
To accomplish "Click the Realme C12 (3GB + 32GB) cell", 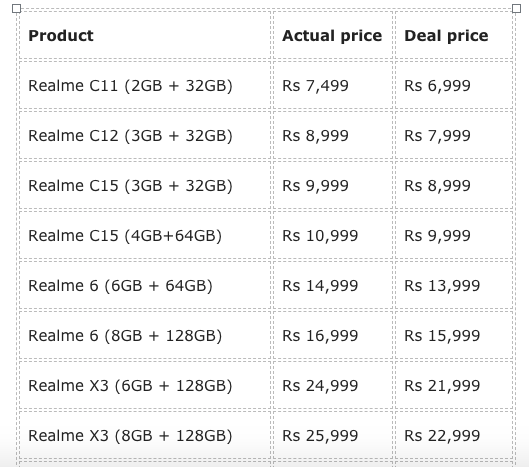I will [145, 135].
